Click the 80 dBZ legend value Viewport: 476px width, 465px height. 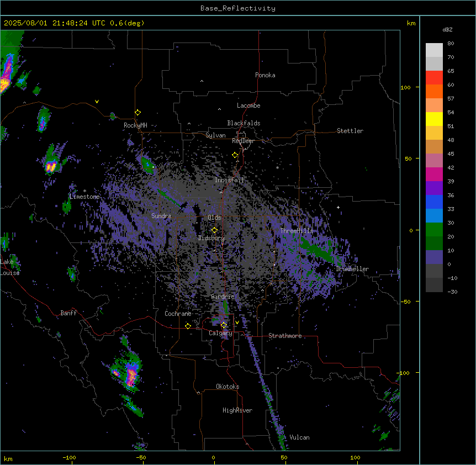[x=451, y=44]
